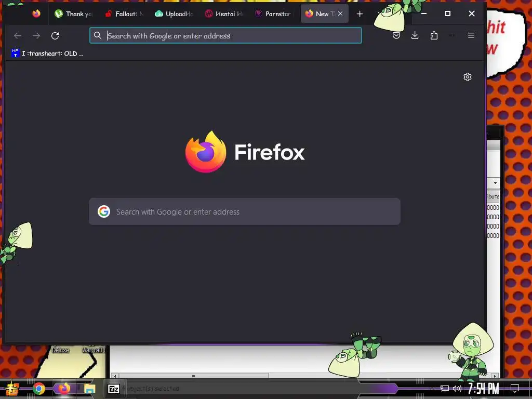Close the New Tab tab

click(x=340, y=14)
